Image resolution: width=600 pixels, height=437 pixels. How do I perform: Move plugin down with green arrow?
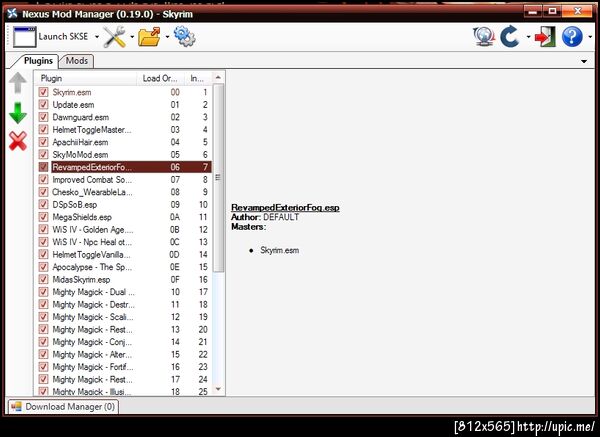pos(18,113)
